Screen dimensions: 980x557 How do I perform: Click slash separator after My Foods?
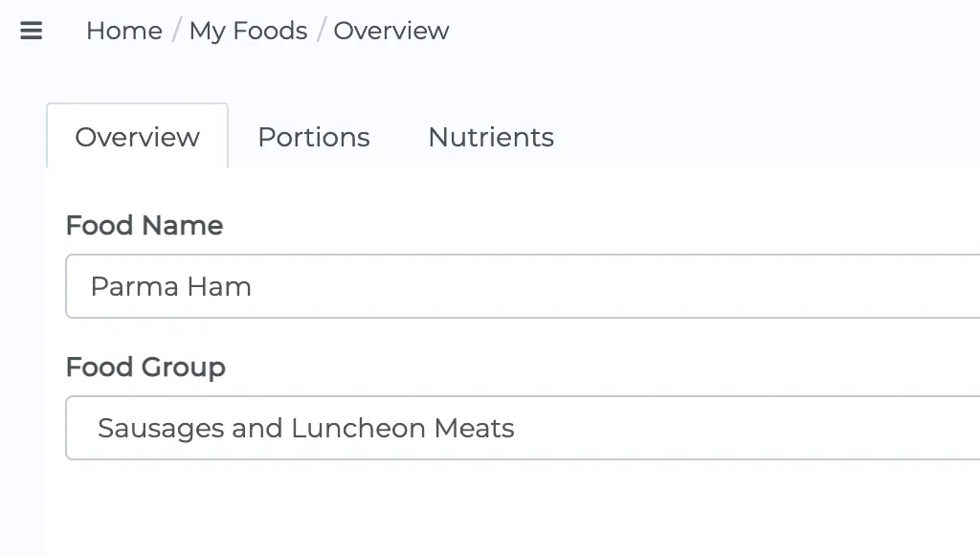click(321, 31)
